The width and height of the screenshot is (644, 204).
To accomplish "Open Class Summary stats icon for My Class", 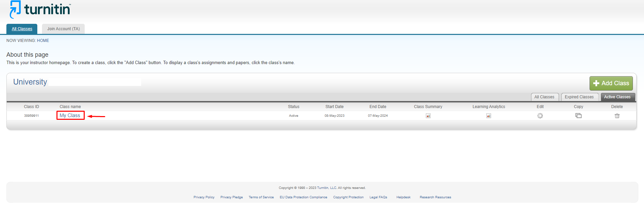I will (x=428, y=116).
